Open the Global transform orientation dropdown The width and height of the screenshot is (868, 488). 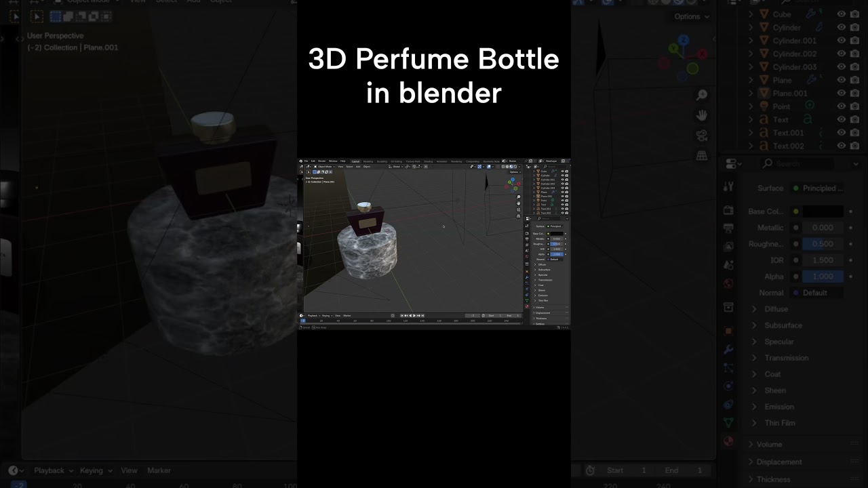coord(396,167)
